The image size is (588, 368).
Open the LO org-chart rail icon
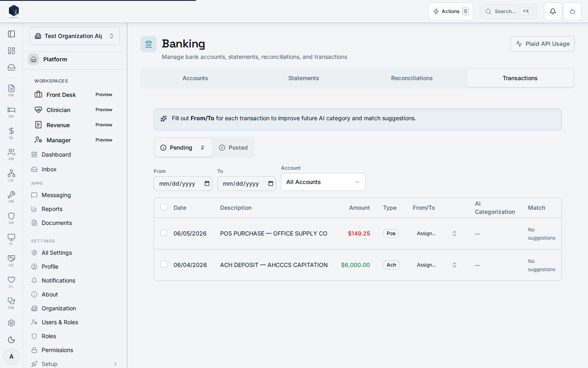point(11,175)
